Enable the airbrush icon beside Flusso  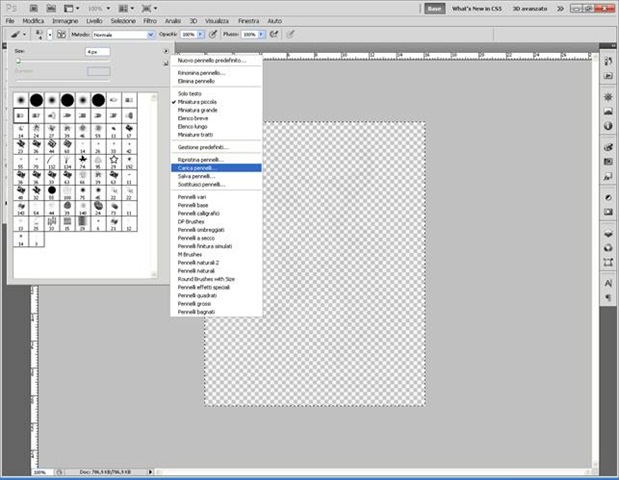click(274, 35)
